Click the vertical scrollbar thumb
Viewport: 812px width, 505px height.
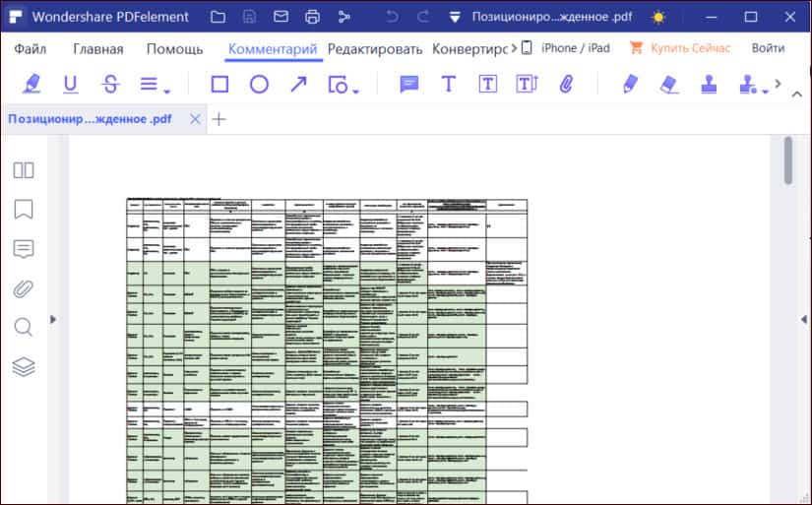point(788,160)
